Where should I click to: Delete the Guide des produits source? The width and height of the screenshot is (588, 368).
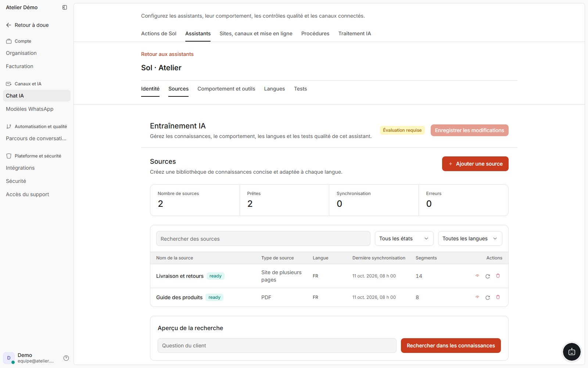[x=498, y=297]
